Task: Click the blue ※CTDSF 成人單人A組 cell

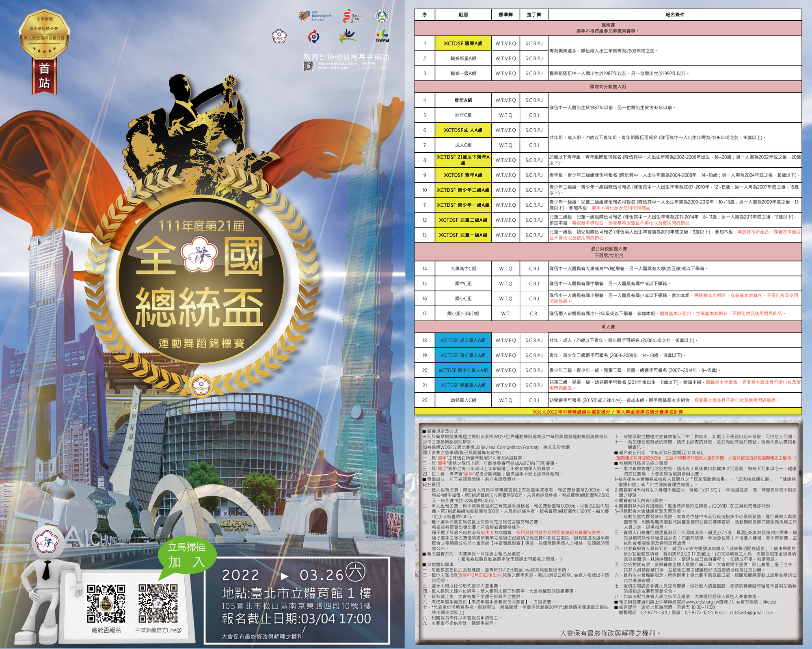Action: click(463, 340)
